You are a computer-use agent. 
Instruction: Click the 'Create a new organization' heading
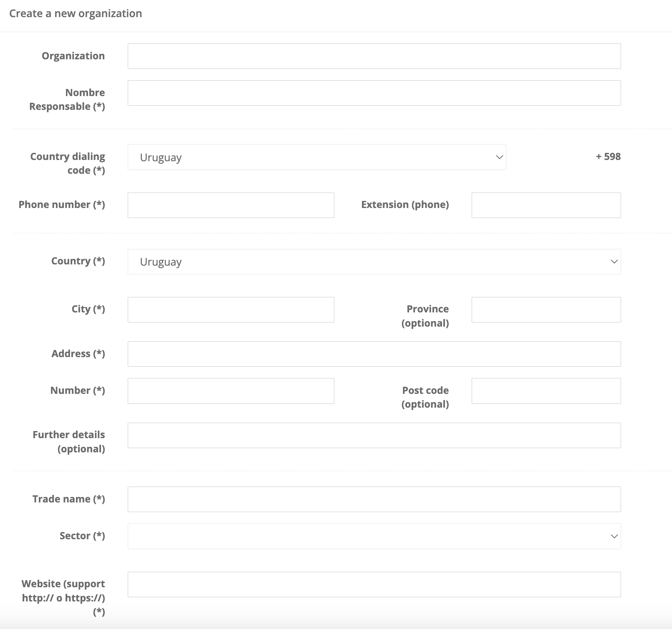[76, 14]
